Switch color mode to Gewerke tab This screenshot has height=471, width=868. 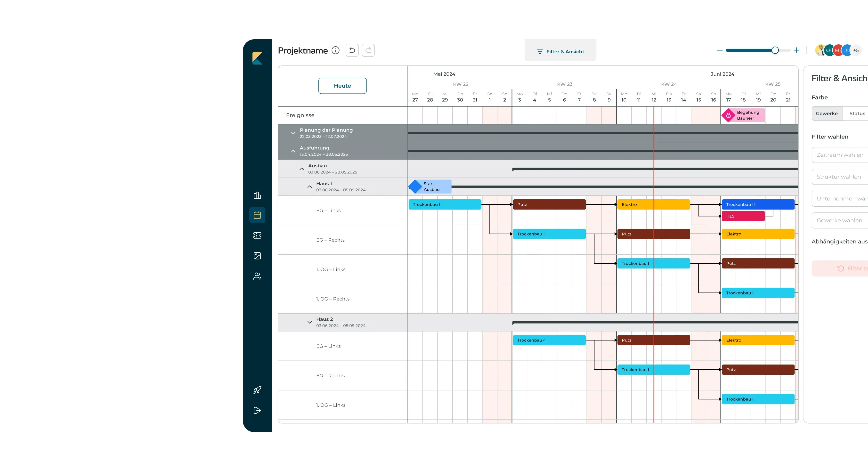coord(827,114)
